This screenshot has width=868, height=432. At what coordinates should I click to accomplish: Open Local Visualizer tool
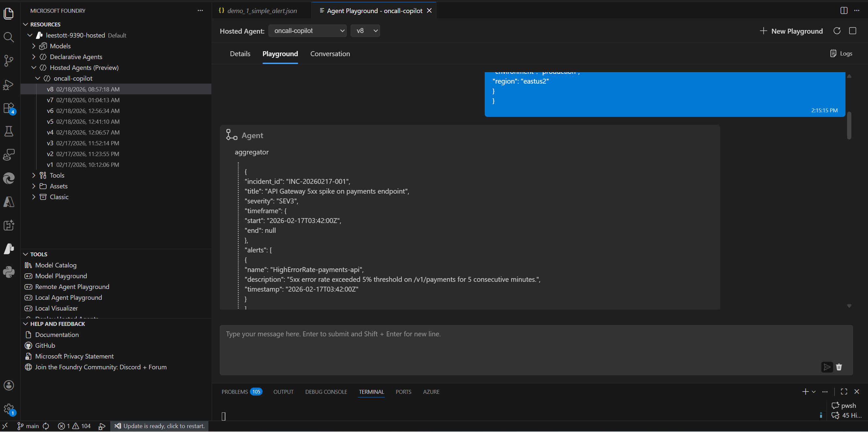pos(57,308)
